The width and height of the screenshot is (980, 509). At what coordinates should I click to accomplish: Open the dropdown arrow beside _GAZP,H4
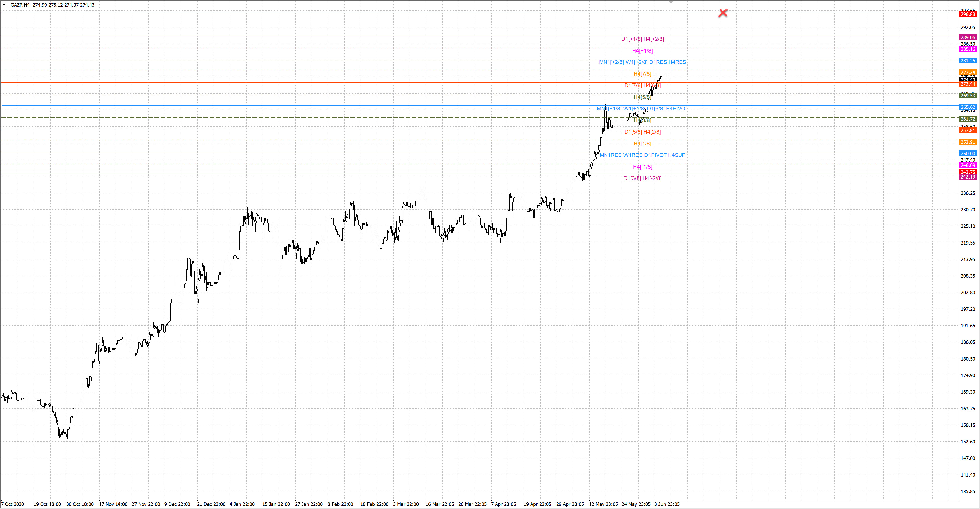pos(4,5)
